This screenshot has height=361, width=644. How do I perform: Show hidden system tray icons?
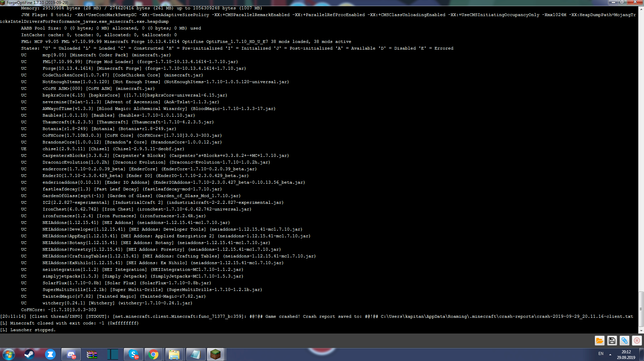[610, 354]
